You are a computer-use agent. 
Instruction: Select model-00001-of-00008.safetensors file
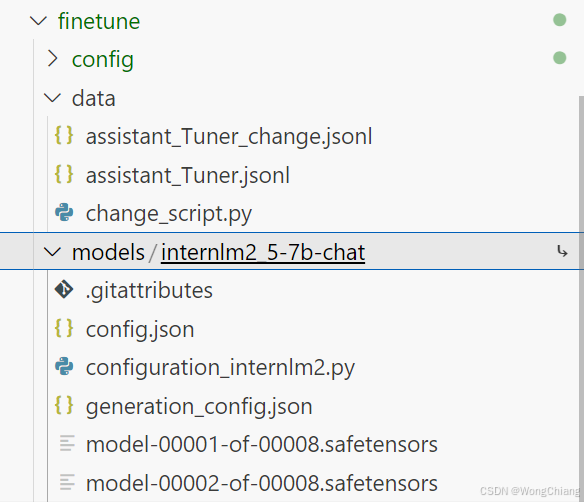tap(261, 445)
